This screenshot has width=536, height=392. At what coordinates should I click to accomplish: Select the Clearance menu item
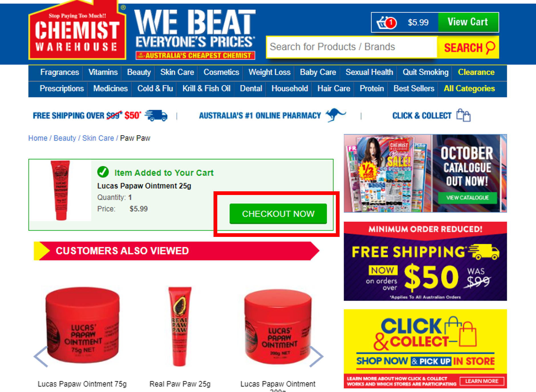coord(476,72)
